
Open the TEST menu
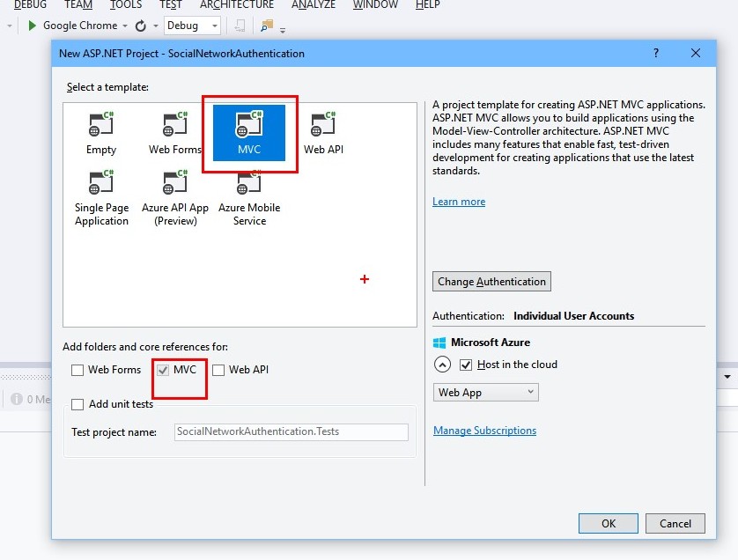[170, 4]
